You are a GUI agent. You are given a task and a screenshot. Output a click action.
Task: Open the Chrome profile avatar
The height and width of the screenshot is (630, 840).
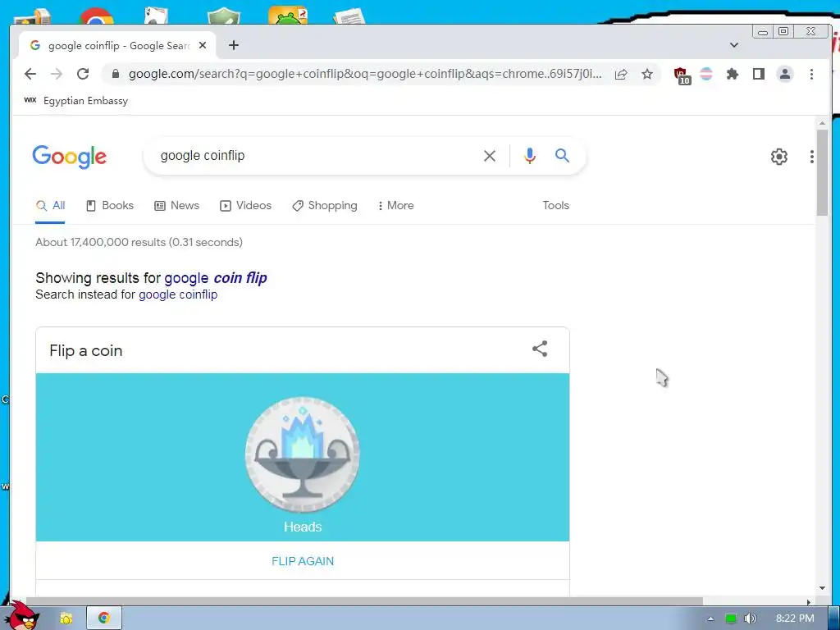point(785,74)
